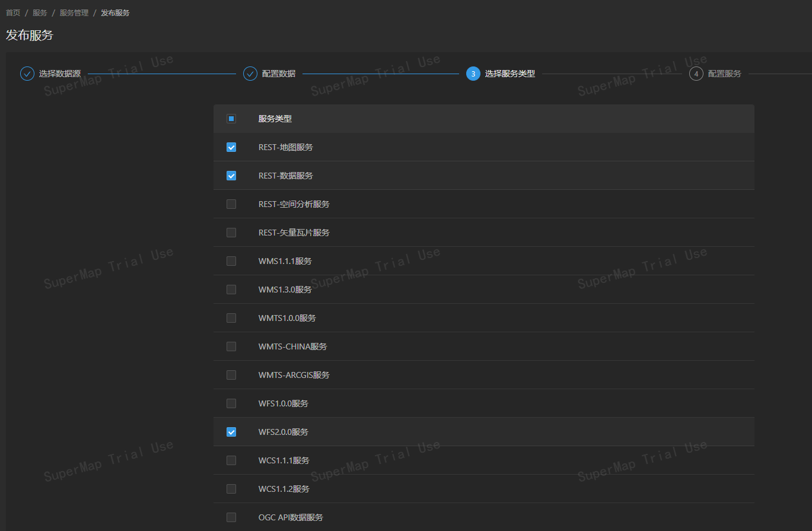Viewport: 812px width, 531px height.
Task: Select the WMTS-CHINA服务 checkbox
Action: pyautogui.click(x=231, y=346)
